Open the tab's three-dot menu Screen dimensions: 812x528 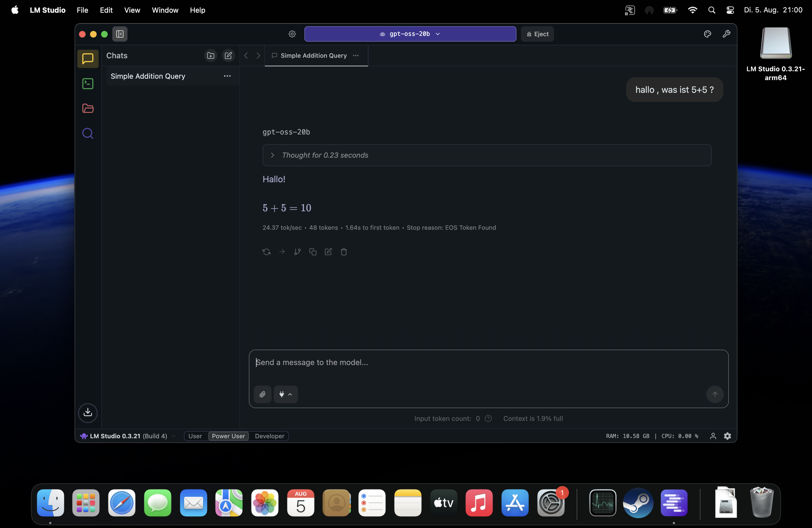click(356, 55)
